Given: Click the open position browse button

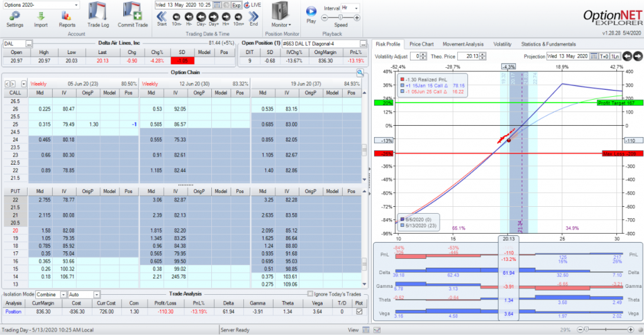Looking at the screenshot, I should coord(363,43).
